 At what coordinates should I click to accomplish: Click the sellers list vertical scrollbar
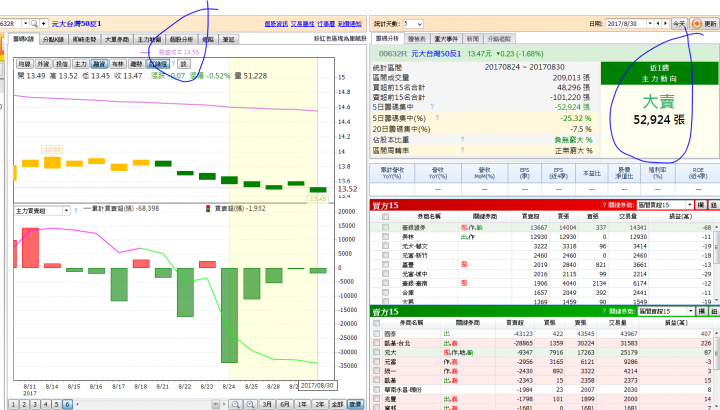point(716,369)
